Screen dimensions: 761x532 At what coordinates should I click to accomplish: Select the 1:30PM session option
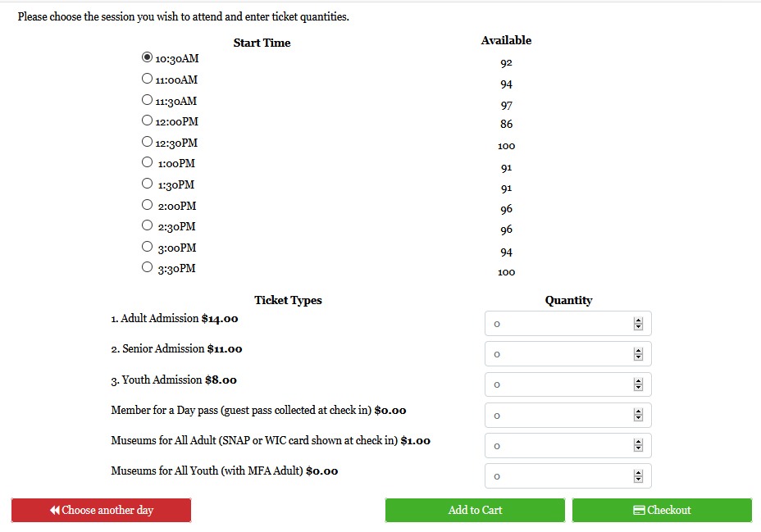(148, 184)
